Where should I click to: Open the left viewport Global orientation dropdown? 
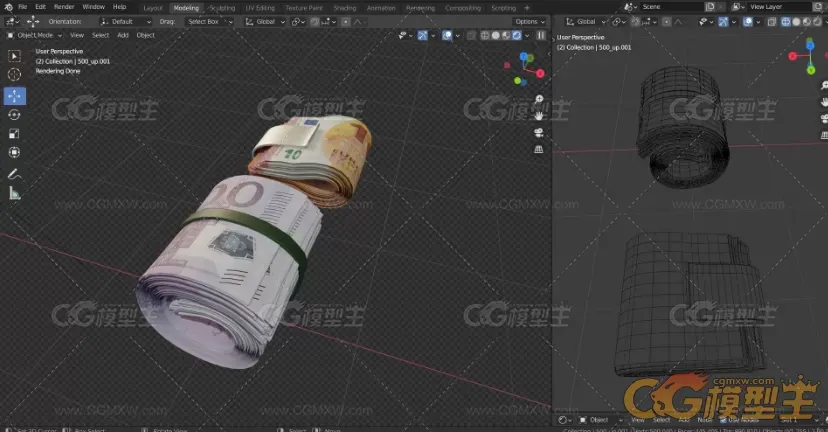pos(265,22)
